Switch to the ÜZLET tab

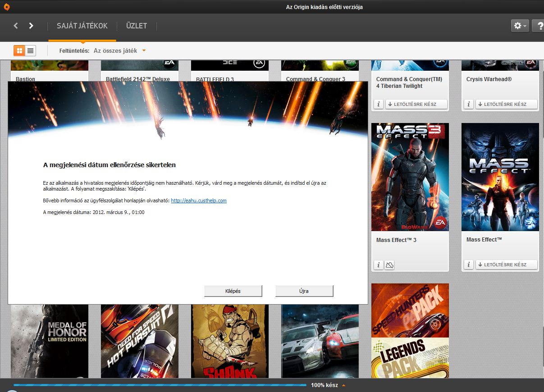137,26
